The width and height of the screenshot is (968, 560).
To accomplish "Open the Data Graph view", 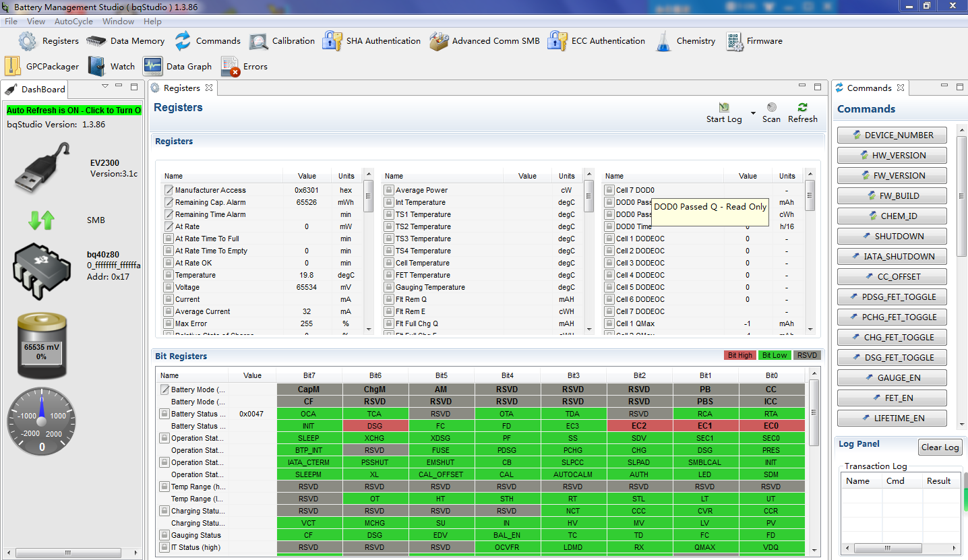I will (178, 67).
